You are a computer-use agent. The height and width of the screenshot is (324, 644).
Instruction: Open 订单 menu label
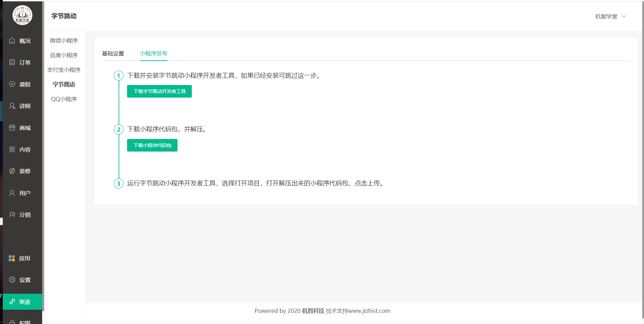(x=25, y=62)
